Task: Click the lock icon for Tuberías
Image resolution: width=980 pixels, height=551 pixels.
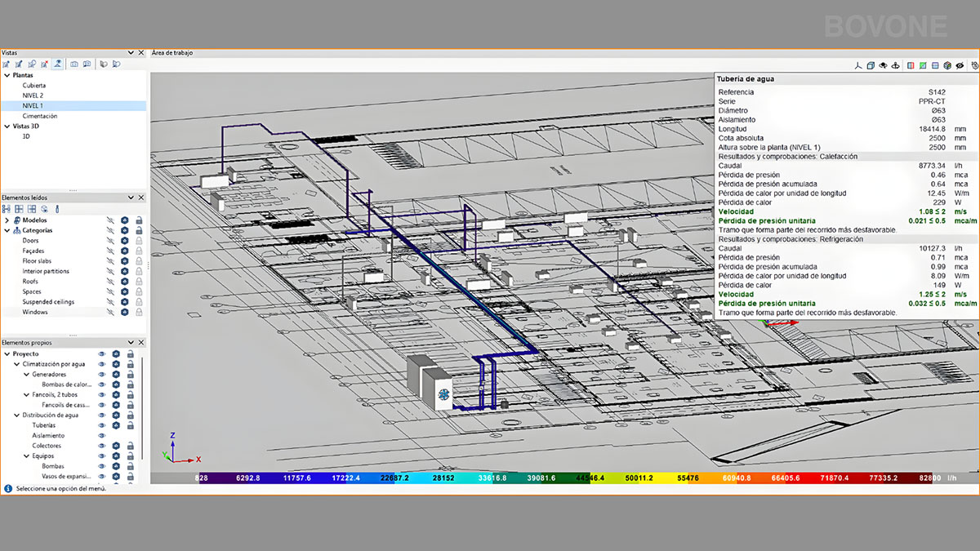Action: pos(130,425)
